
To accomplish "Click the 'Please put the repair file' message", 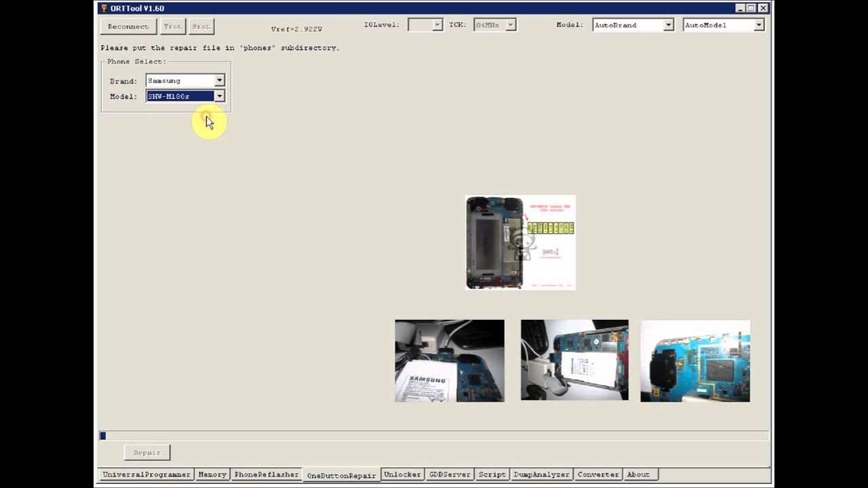I will pyautogui.click(x=220, y=48).
